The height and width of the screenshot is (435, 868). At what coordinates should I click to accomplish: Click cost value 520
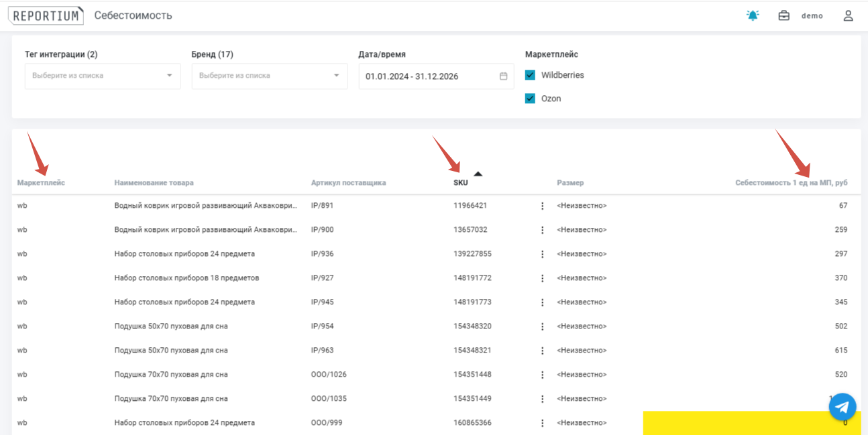(x=841, y=375)
